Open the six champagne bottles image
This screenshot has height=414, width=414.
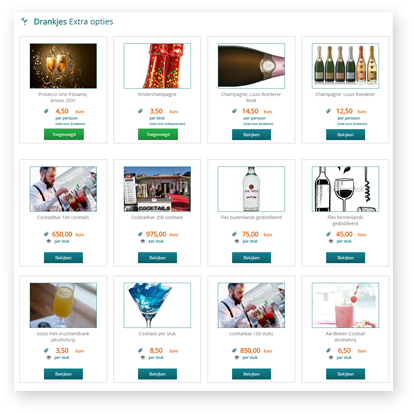pyautogui.click(x=345, y=66)
